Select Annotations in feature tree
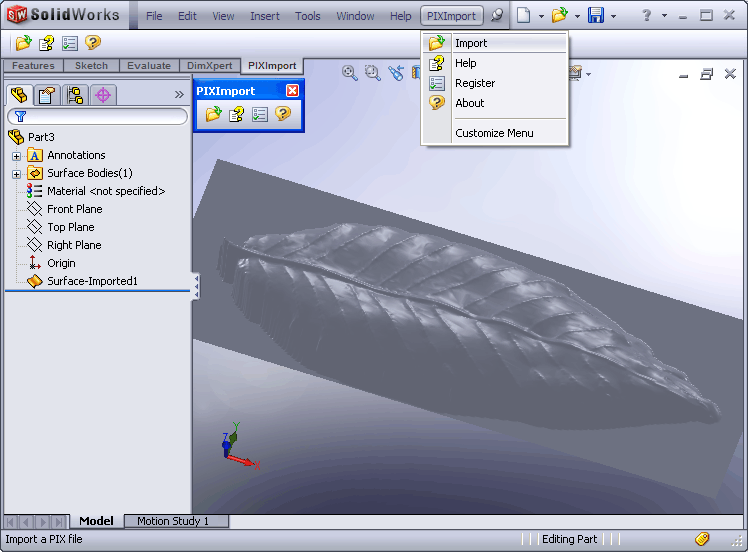748x552 pixels. pyautogui.click(x=76, y=155)
